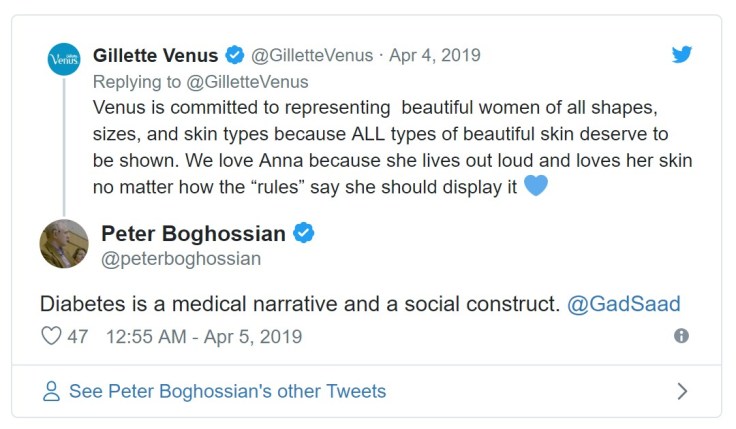
Task: Expand chevron for Peter Boghossian's other Tweets
Action: tap(682, 391)
